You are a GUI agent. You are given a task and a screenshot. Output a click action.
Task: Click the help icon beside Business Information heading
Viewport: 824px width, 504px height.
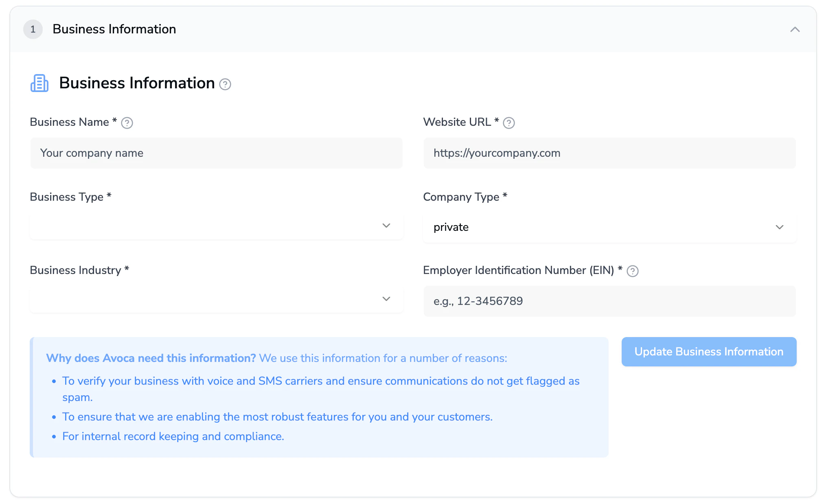click(225, 84)
